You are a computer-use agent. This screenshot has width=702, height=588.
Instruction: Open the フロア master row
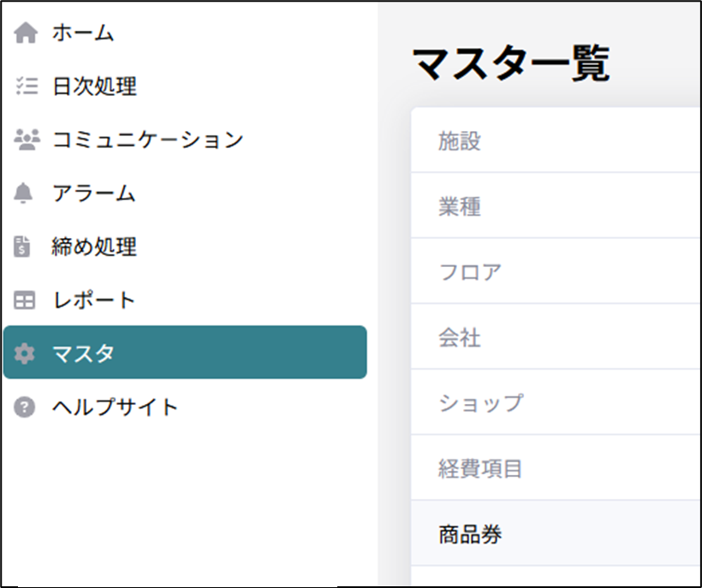(x=470, y=272)
